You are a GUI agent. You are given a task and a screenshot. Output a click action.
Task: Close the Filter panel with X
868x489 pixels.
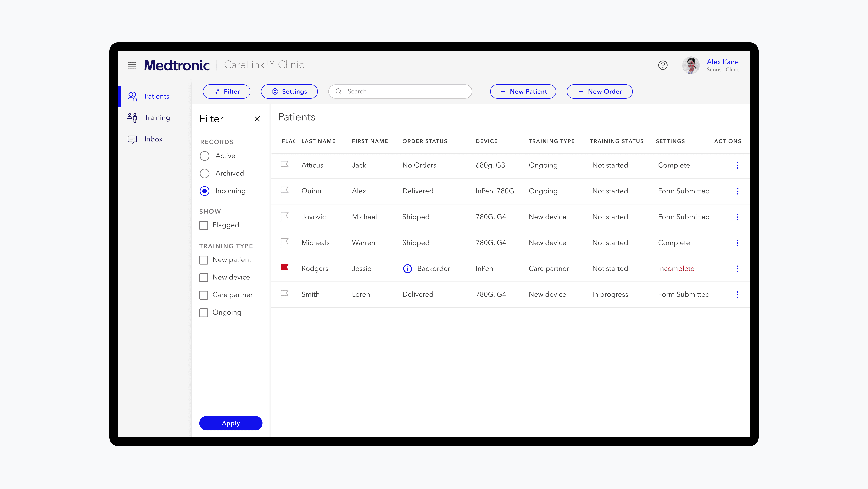(257, 119)
